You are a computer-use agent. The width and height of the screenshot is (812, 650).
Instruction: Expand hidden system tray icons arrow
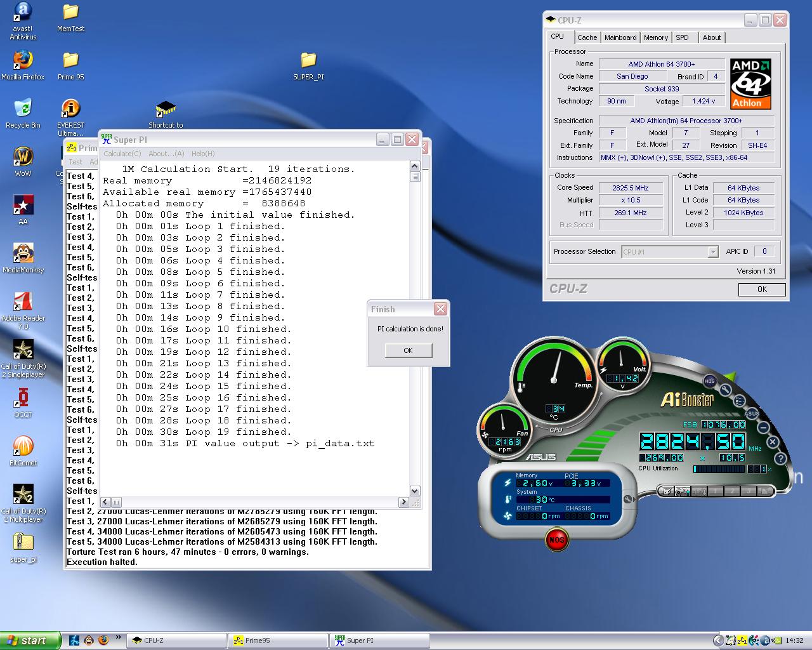click(x=718, y=640)
